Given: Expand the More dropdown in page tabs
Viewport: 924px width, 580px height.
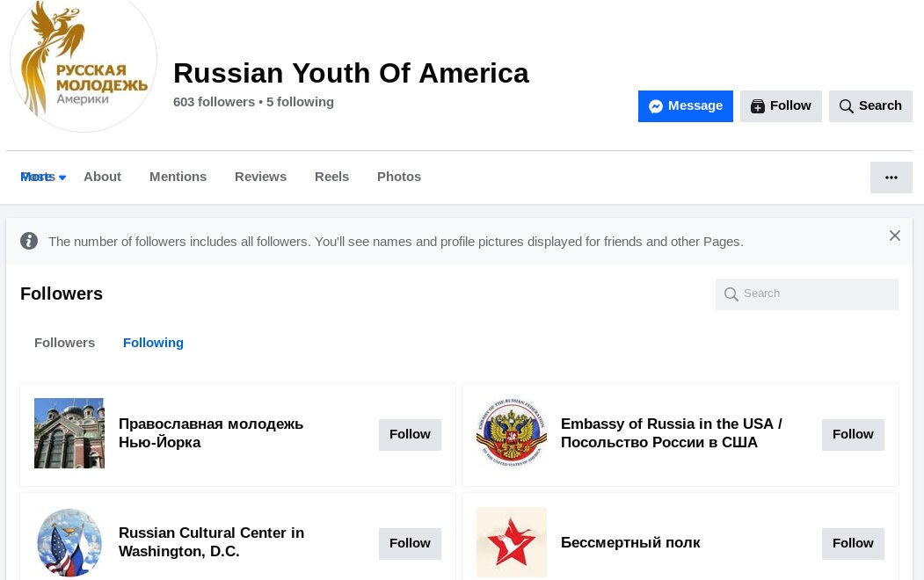Looking at the screenshot, I should (43, 177).
